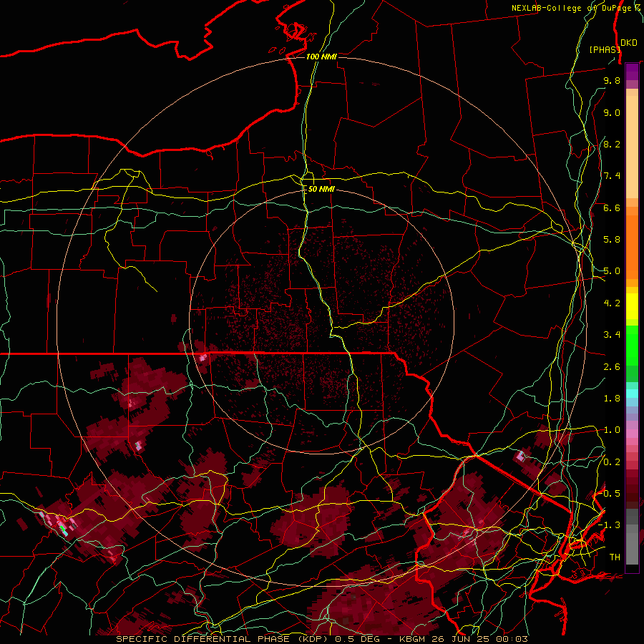The image size is (644, 644).
Task: Click the 3.4 value on color scale
Action: [x=612, y=335]
